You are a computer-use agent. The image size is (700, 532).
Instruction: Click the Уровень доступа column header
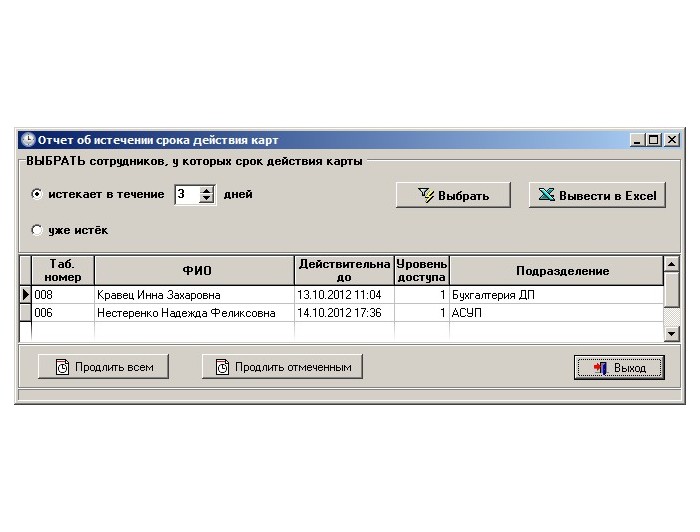pyautogui.click(x=422, y=270)
